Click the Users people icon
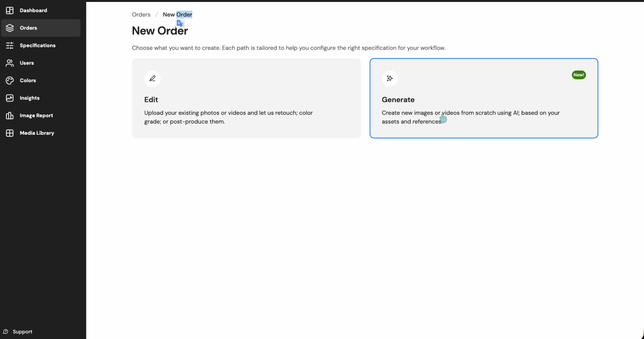The image size is (644, 339). click(10, 63)
